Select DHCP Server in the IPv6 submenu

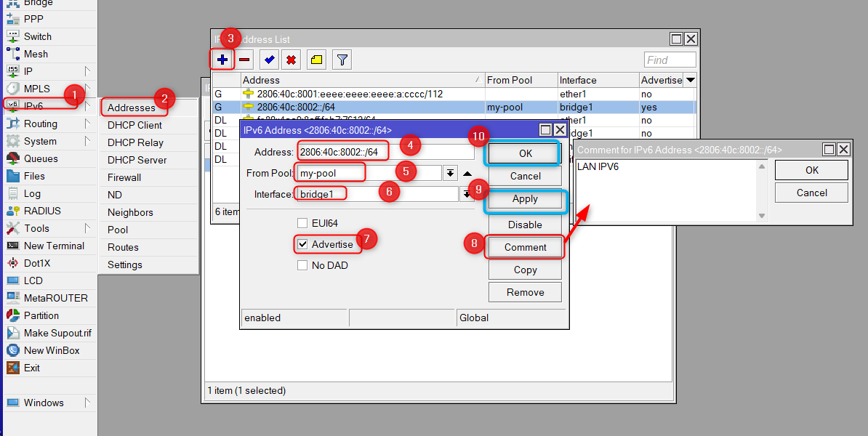pyautogui.click(x=137, y=160)
